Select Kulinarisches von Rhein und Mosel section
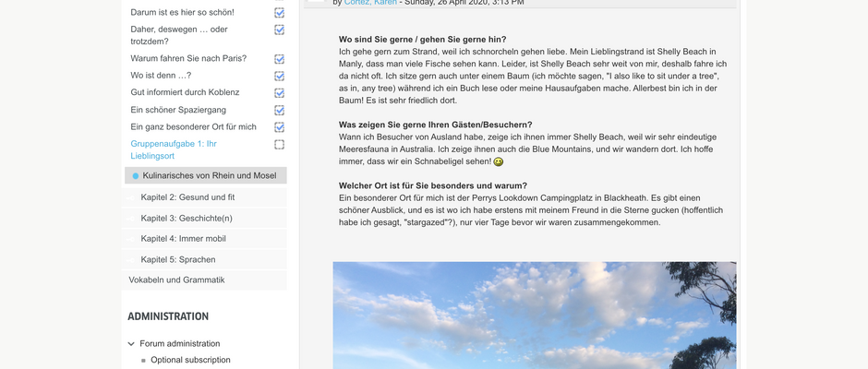 pos(205,175)
